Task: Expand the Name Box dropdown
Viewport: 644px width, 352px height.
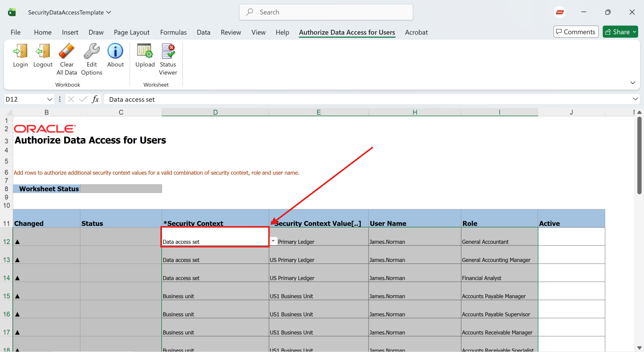Action: (x=50, y=99)
